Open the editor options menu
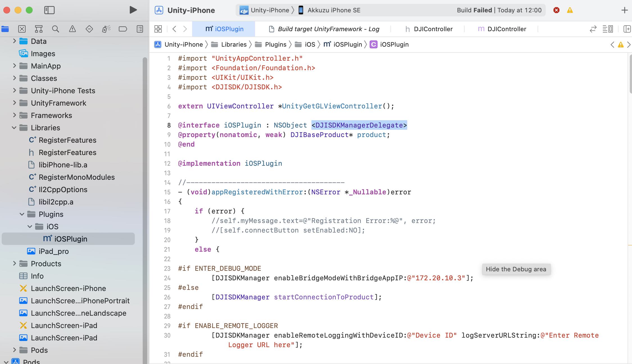632x364 pixels. 608,29
